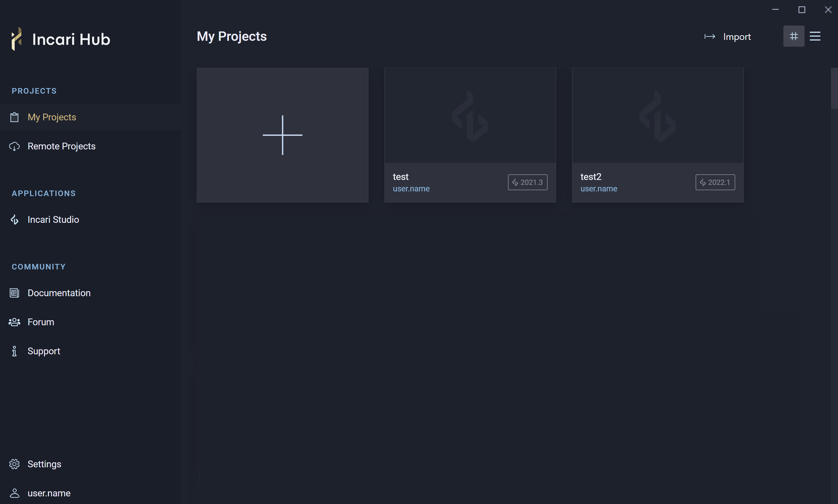Click the Remote Projects cloud icon
Viewport: 838px width, 504px height.
coord(14,146)
